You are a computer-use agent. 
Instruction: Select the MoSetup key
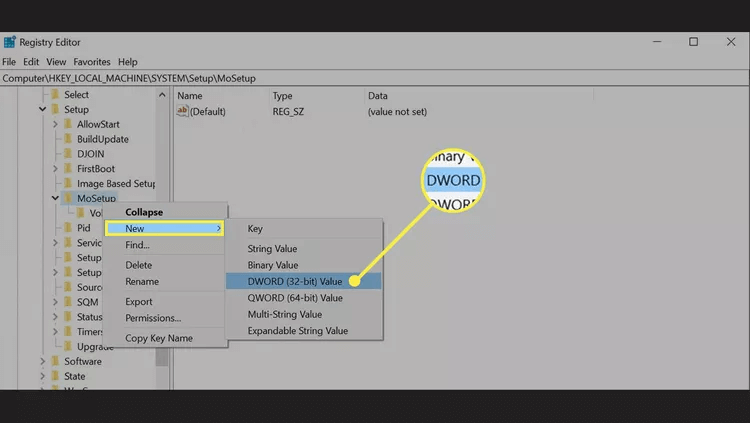click(x=96, y=198)
